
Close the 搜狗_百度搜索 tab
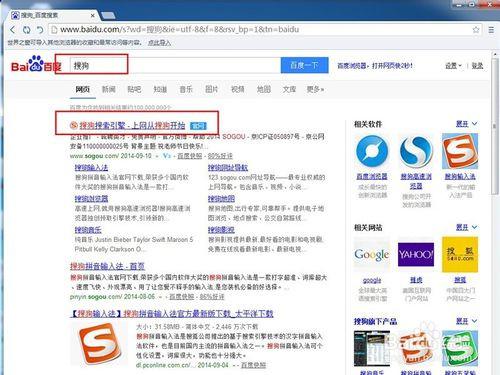pyautogui.click(x=93, y=15)
